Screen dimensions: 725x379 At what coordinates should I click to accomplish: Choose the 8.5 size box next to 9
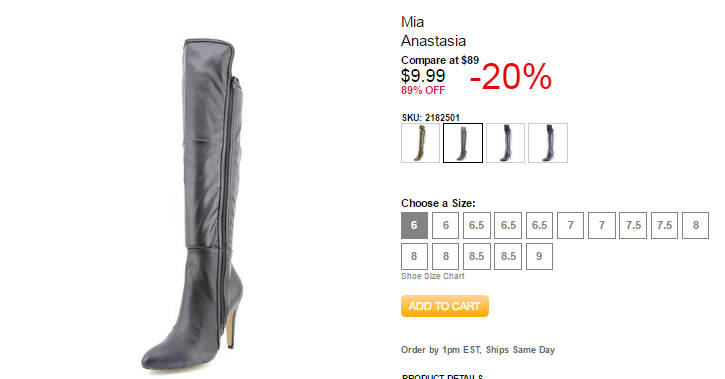tap(508, 257)
